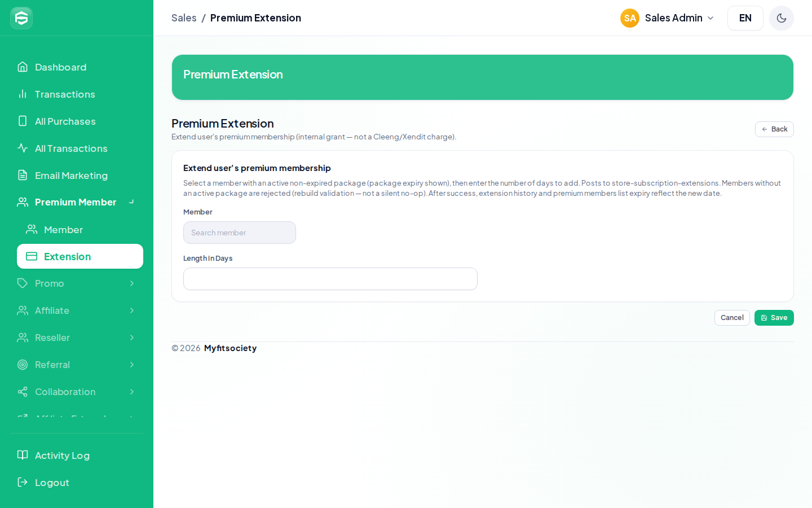Click the SA user avatar badge
Screen dimensions: 812x508
click(630, 18)
